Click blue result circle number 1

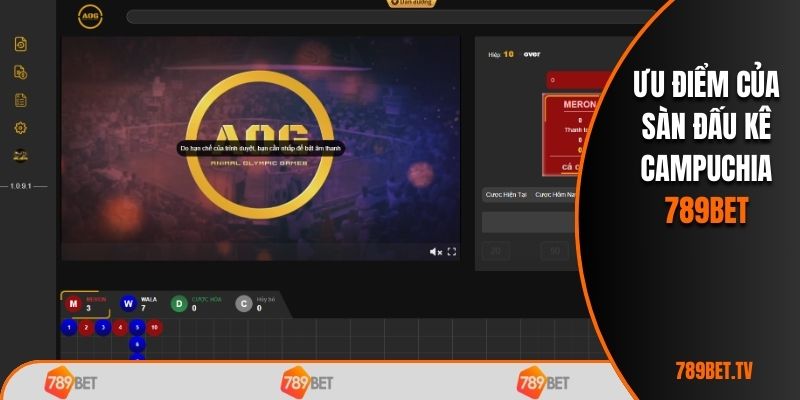(x=69, y=328)
